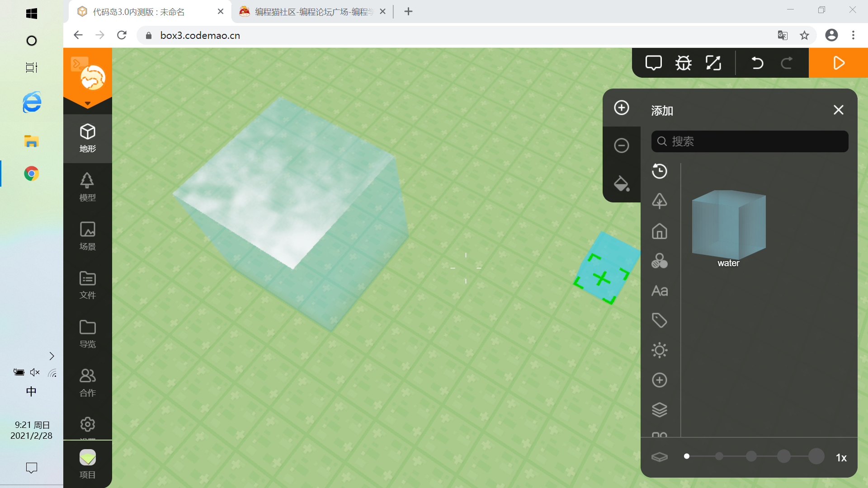Show the tag blocks category

660,320
